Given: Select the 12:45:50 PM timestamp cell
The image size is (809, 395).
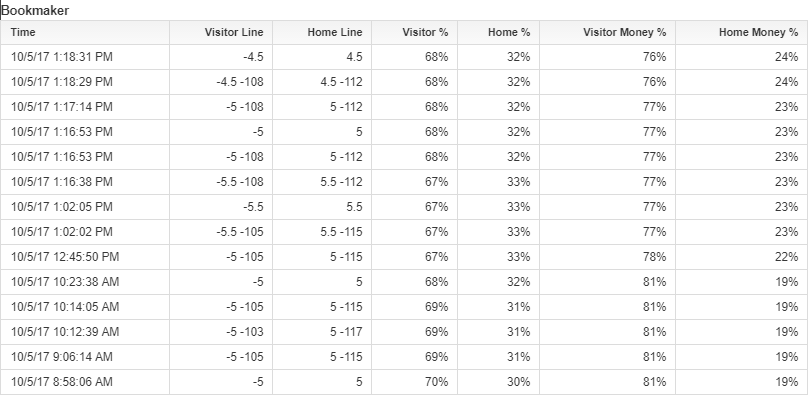Looking at the screenshot, I should coord(85,257).
